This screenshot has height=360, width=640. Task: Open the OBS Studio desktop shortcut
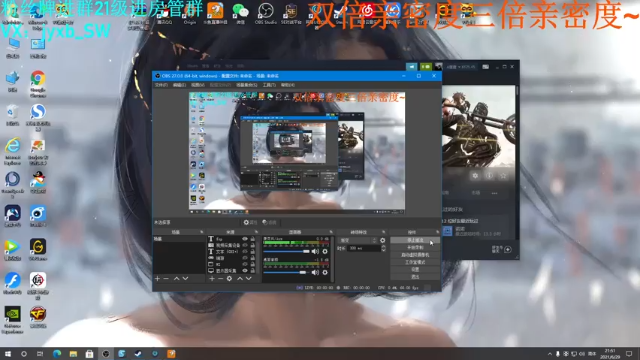[266, 13]
